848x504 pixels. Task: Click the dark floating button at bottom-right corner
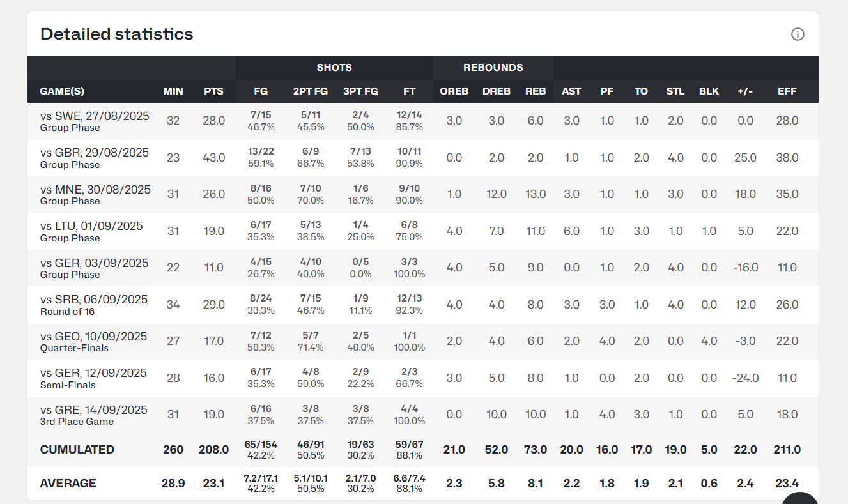click(x=800, y=499)
